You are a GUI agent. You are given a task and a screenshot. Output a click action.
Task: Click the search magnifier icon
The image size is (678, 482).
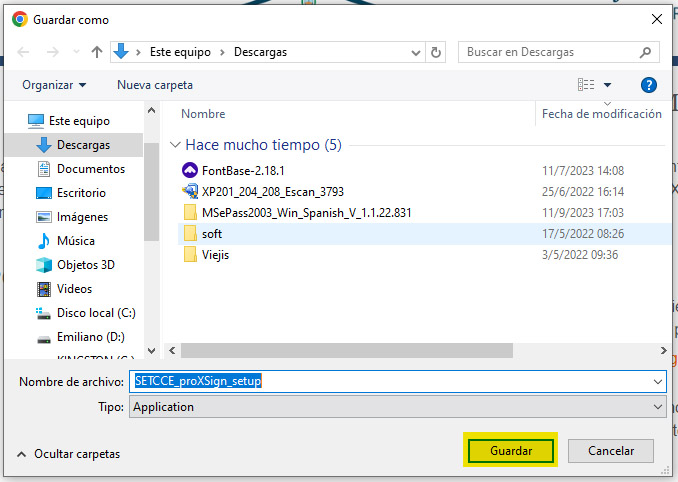[x=645, y=52]
